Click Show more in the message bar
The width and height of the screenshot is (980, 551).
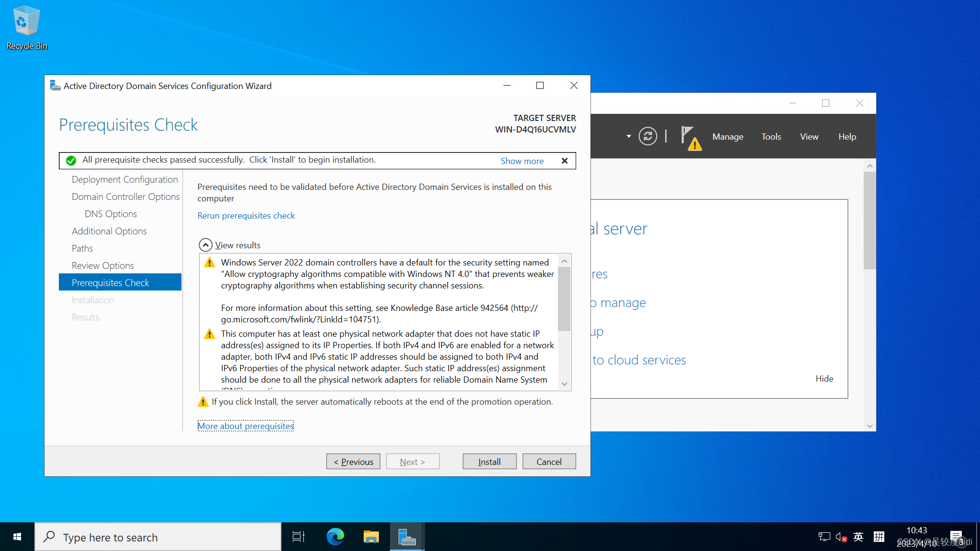coord(522,161)
